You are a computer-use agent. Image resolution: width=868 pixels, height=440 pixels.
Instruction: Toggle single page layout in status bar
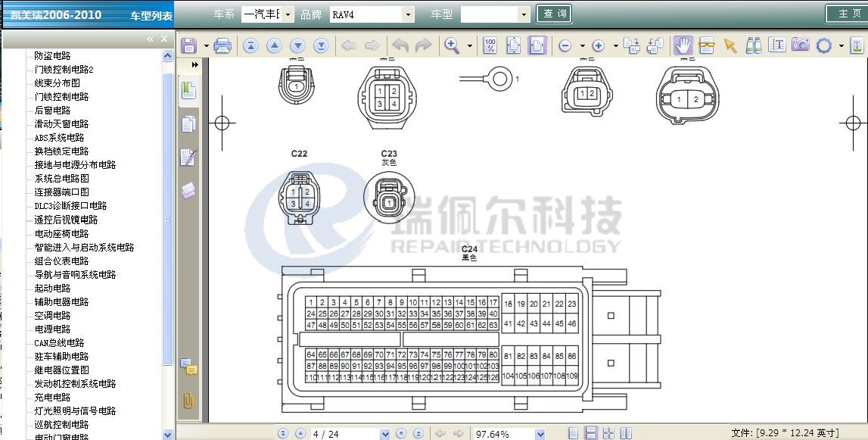[x=574, y=433]
